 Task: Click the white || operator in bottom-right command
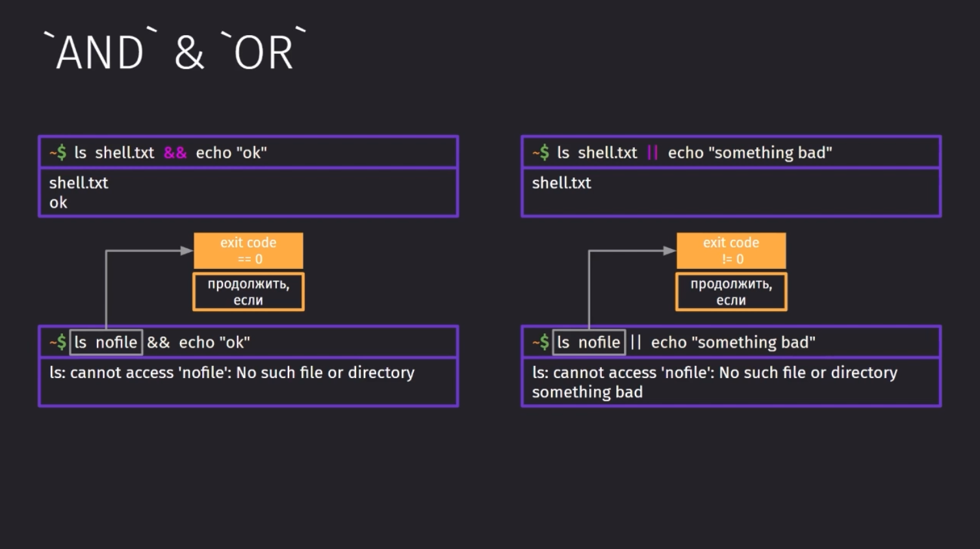click(x=636, y=342)
